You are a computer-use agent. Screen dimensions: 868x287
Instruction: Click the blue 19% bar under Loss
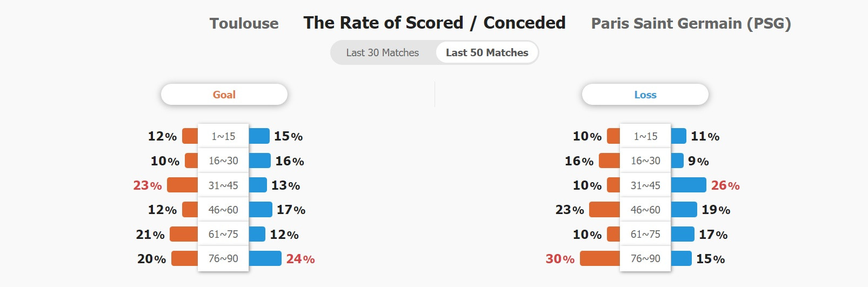coord(684,209)
